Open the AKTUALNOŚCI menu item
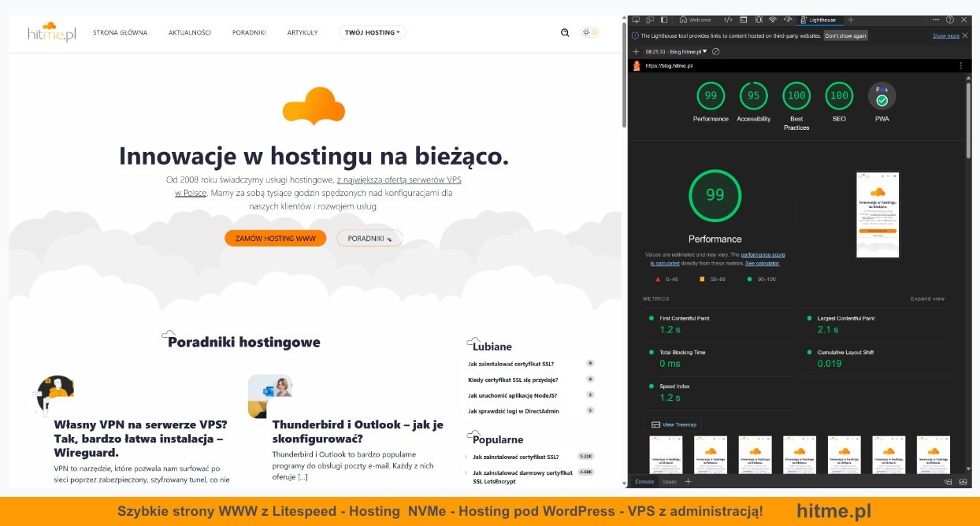 pos(190,33)
